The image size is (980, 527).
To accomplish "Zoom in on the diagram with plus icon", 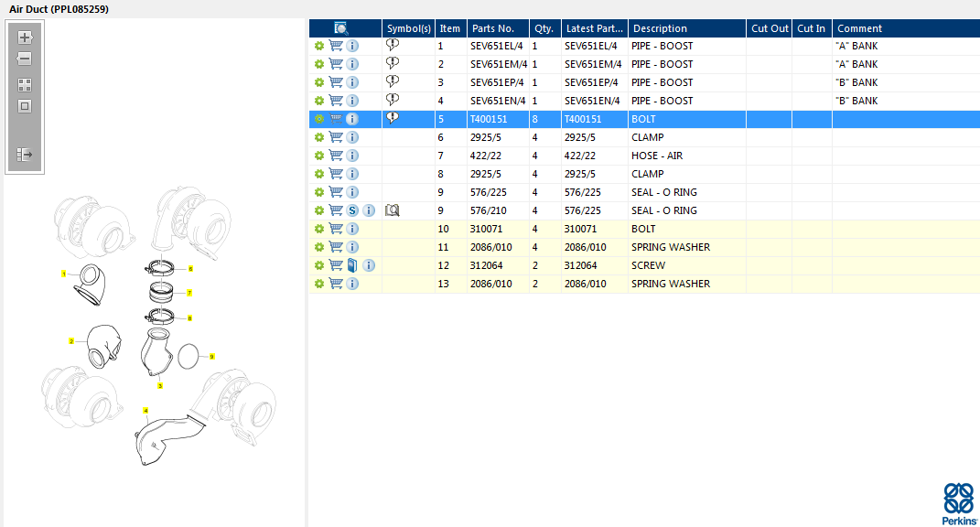I will pos(25,38).
